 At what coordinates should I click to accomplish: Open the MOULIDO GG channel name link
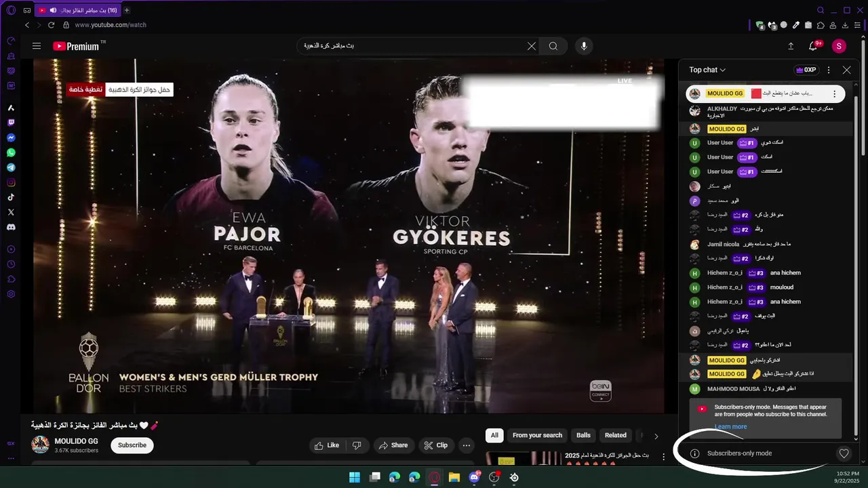click(76, 441)
